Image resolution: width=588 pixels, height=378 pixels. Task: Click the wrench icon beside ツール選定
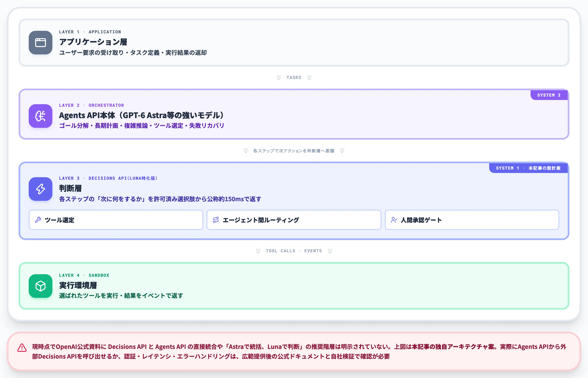[x=38, y=220]
